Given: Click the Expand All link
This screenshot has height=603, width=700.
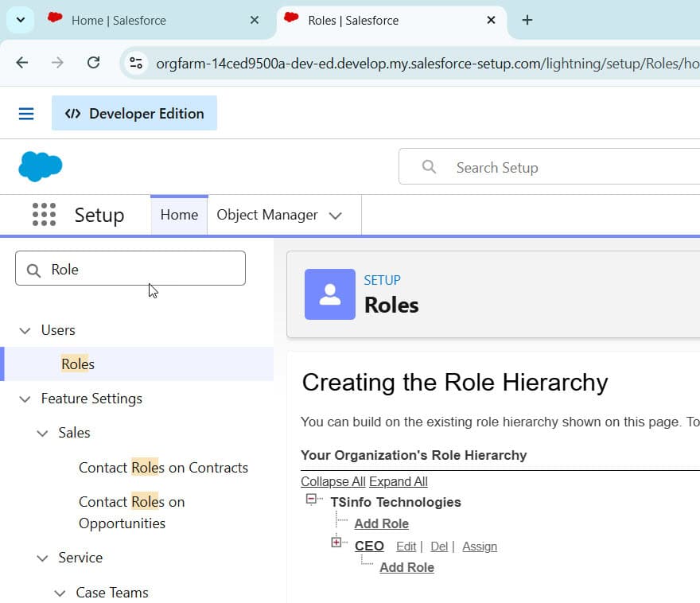Looking at the screenshot, I should [x=399, y=481].
